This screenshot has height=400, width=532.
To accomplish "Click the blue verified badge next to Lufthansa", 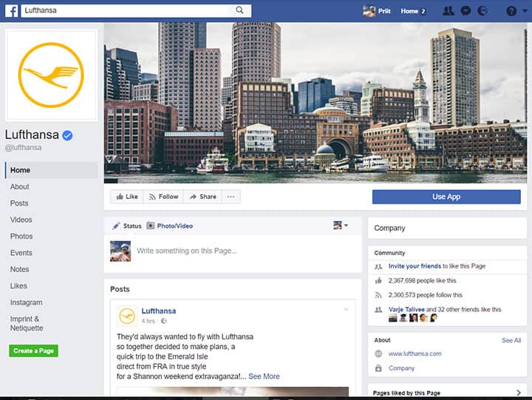I will (67, 135).
